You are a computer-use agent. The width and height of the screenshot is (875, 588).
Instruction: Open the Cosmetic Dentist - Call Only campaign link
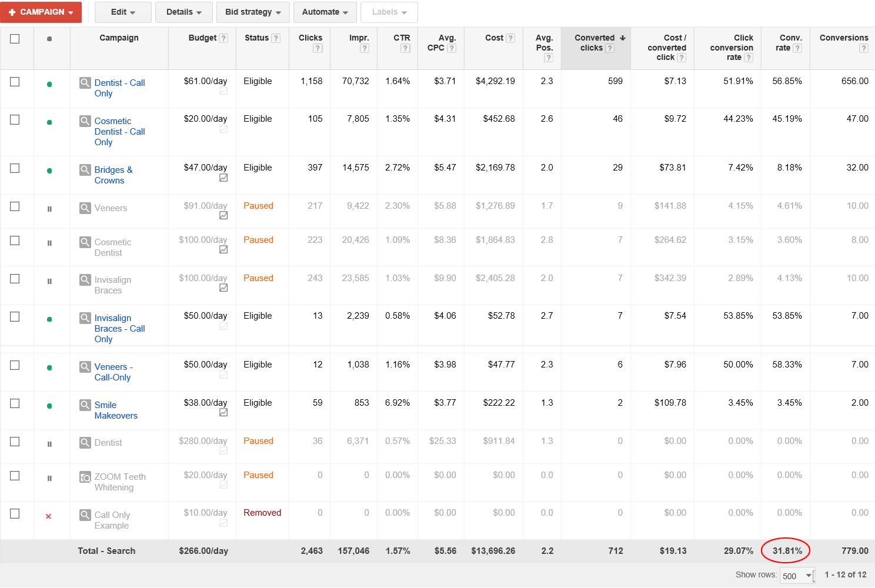tap(119, 132)
